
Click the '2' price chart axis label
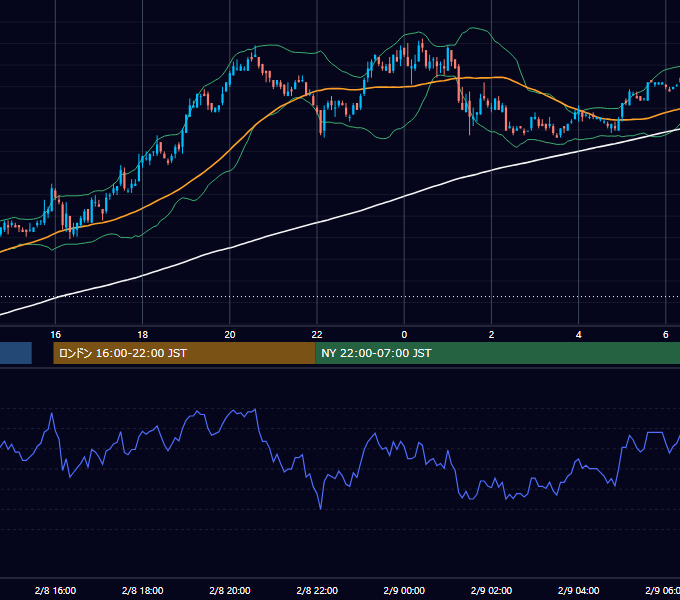pyautogui.click(x=491, y=335)
